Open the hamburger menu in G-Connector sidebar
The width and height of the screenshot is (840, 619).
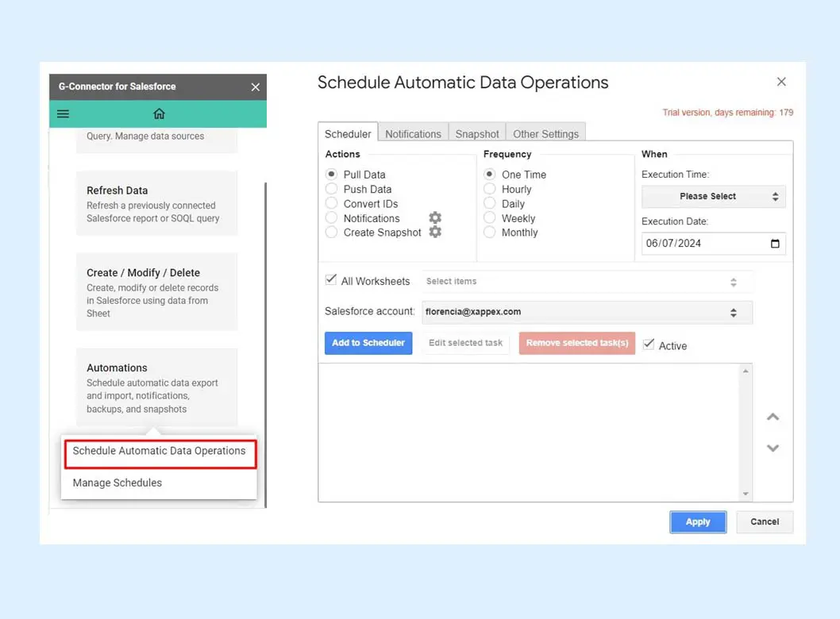click(x=64, y=114)
